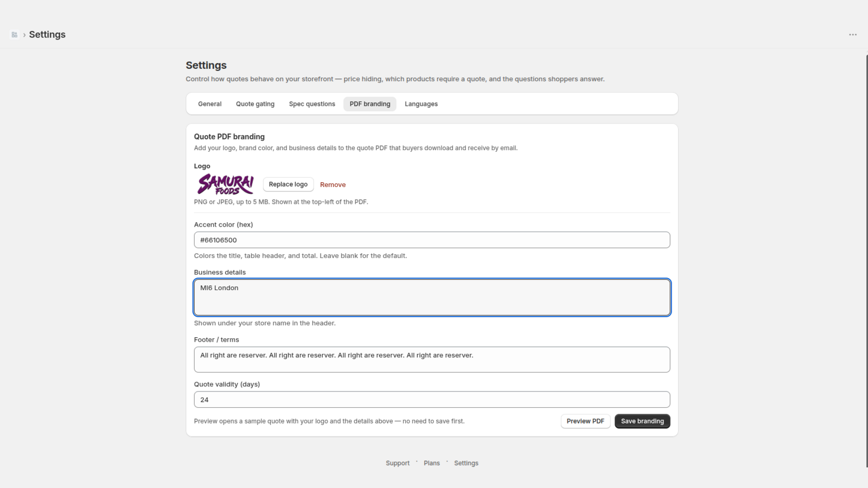The width and height of the screenshot is (868, 488).
Task: Click into the Business details text area
Action: pos(432,298)
